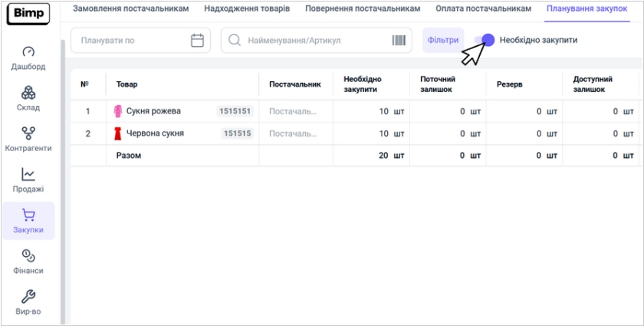Click the barcode scanner icon

[x=399, y=40]
